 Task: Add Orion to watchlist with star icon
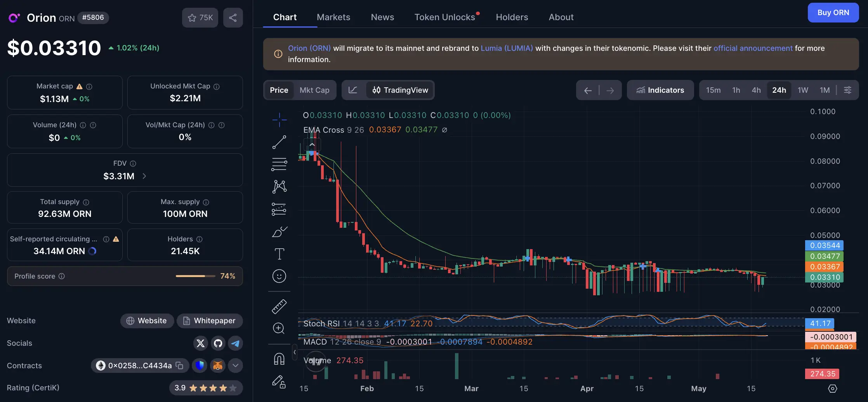(200, 17)
